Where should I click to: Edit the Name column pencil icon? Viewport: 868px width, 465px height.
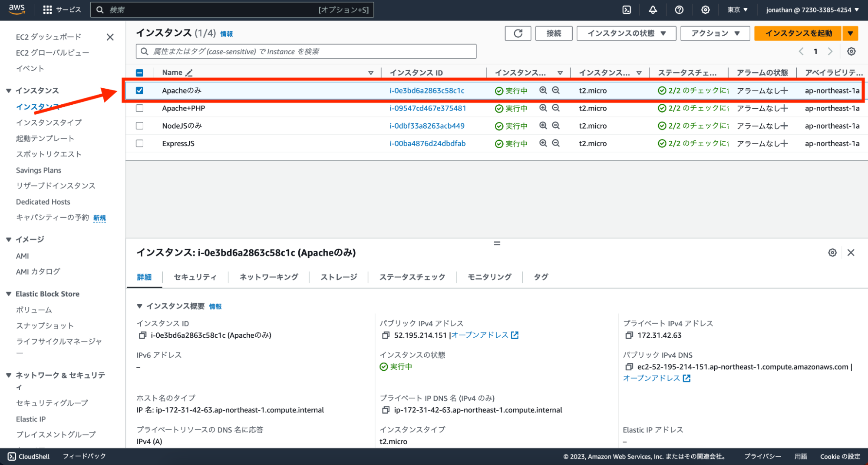point(189,73)
